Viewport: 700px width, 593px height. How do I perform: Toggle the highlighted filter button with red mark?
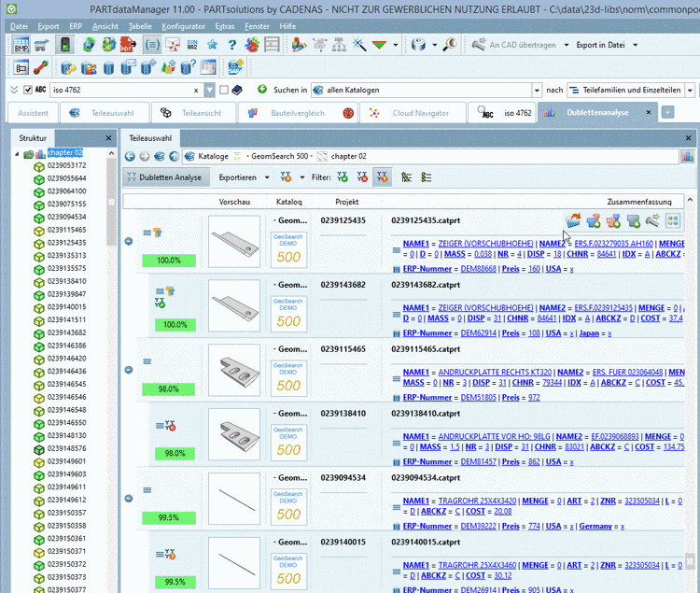[382, 176]
